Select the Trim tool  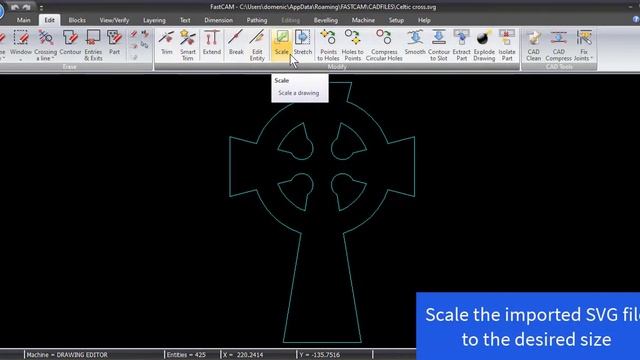tap(167, 43)
